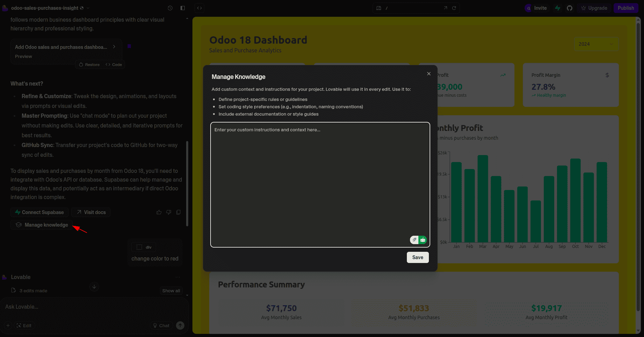Click the Upgrade button
The height and width of the screenshot is (337, 644).
coord(594,8)
